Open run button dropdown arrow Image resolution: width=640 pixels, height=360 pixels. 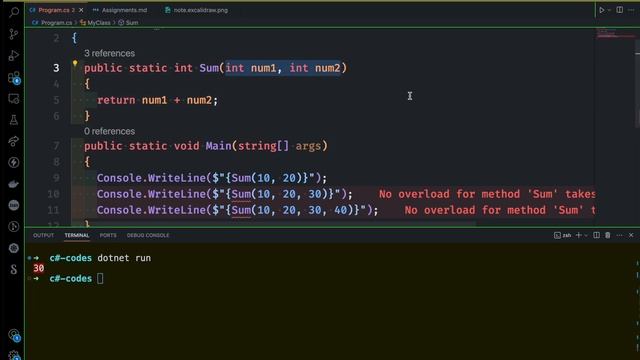tap(609, 10)
